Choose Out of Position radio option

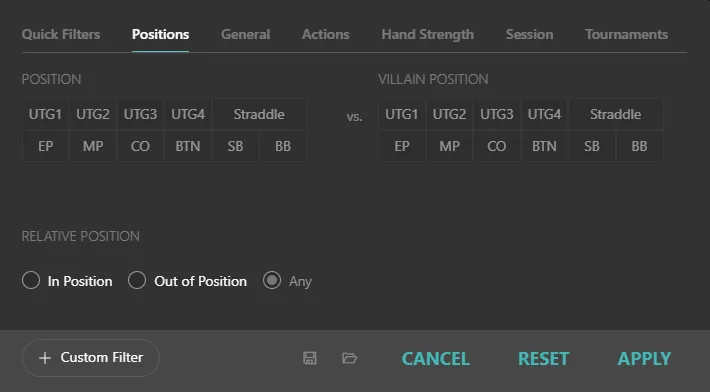point(137,281)
